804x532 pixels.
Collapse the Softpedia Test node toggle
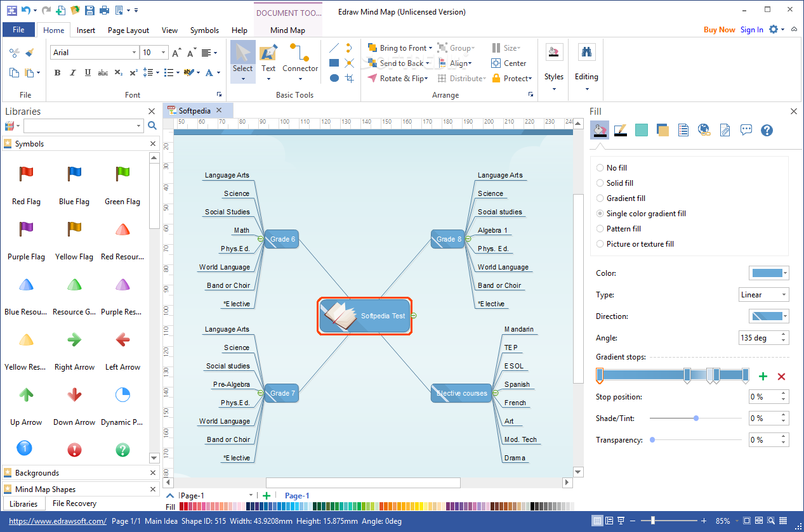pos(414,316)
